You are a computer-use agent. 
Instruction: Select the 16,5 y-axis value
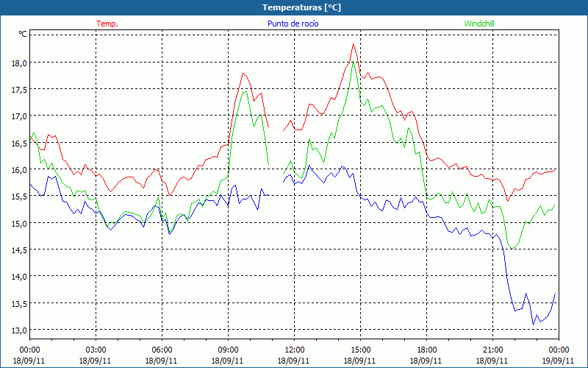(x=20, y=143)
